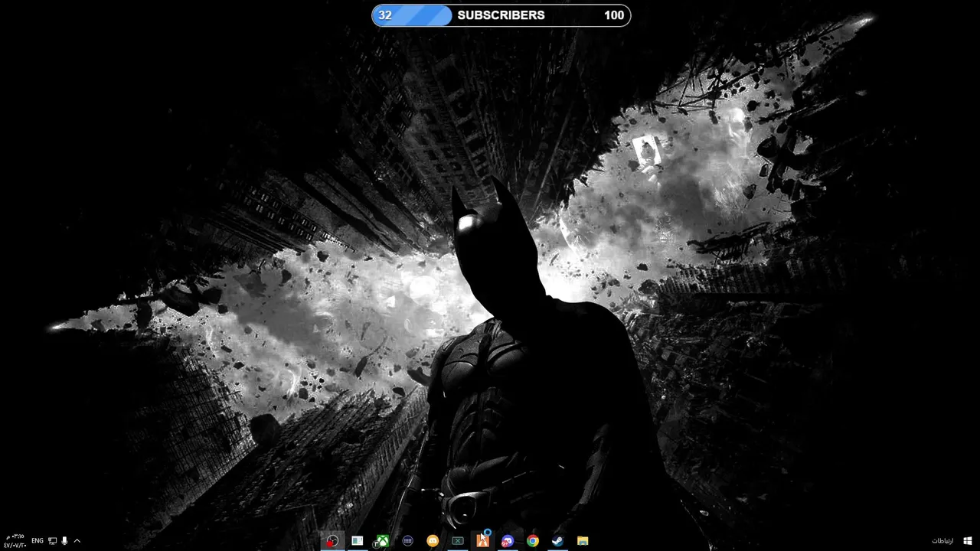980x551 pixels.
Task: Click the microphone tray icon
Action: point(64,541)
